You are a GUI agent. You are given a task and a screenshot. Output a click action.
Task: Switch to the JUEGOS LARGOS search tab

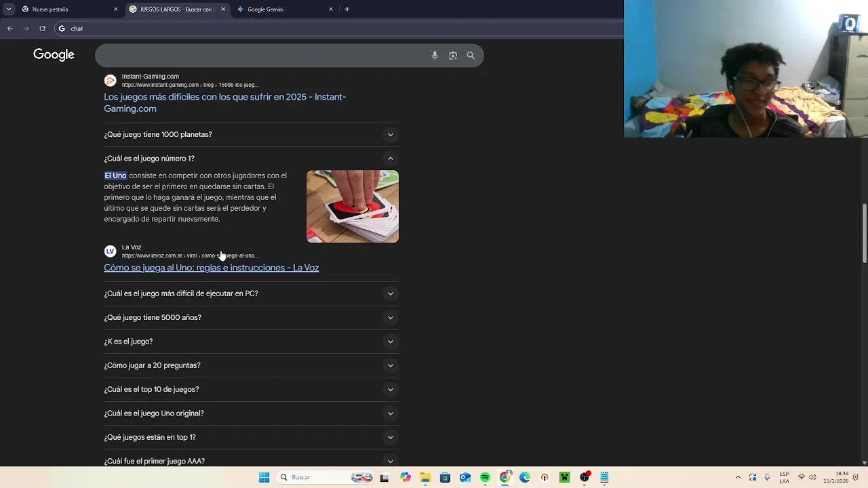click(178, 9)
